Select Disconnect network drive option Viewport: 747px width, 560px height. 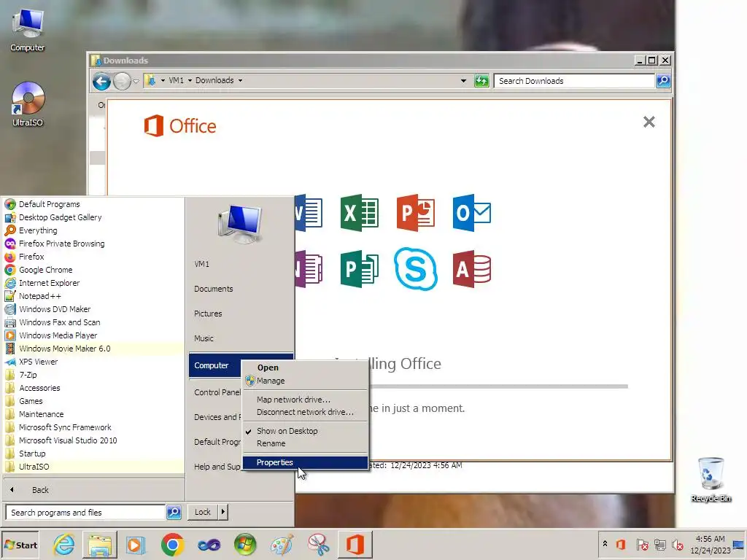click(x=306, y=412)
